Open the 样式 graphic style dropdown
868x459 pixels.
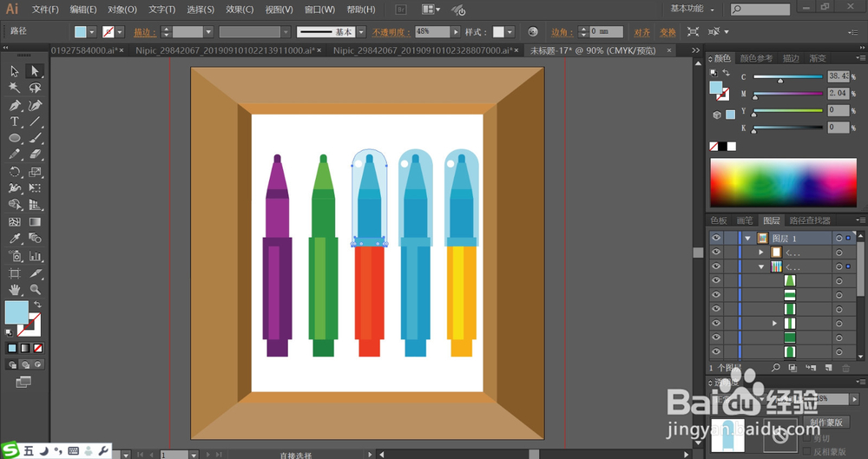click(x=510, y=32)
